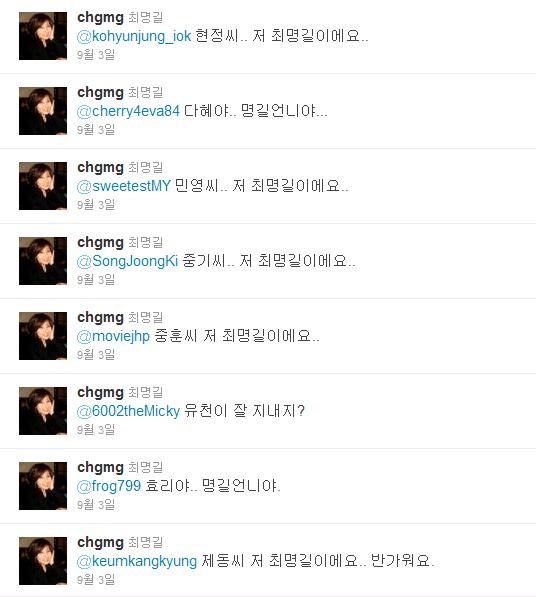
Task: Click avatar next to moviejhp tweet
Action: click(x=43, y=336)
